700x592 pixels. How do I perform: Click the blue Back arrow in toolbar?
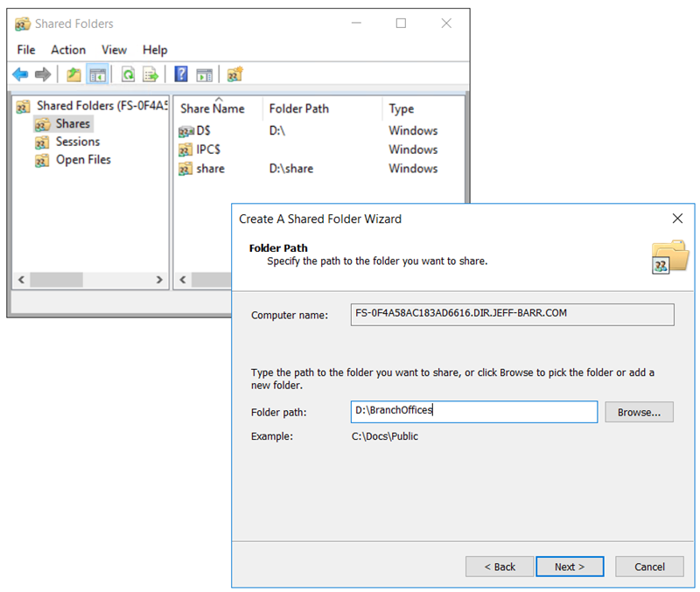[x=20, y=74]
